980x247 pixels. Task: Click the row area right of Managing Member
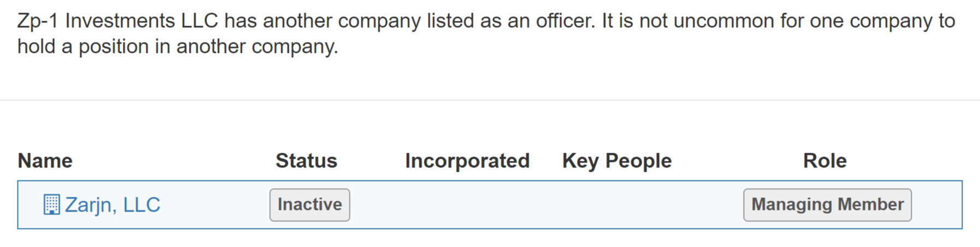(x=936, y=205)
